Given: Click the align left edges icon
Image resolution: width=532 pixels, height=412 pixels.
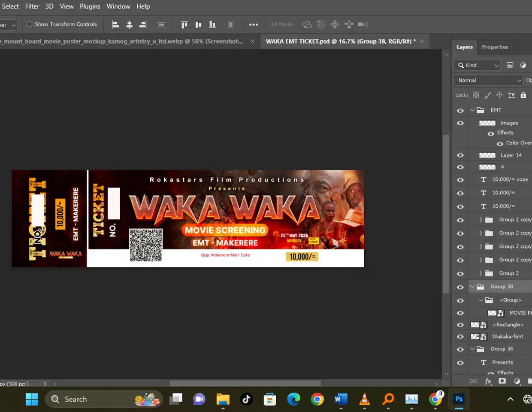Looking at the screenshot, I should [x=115, y=24].
